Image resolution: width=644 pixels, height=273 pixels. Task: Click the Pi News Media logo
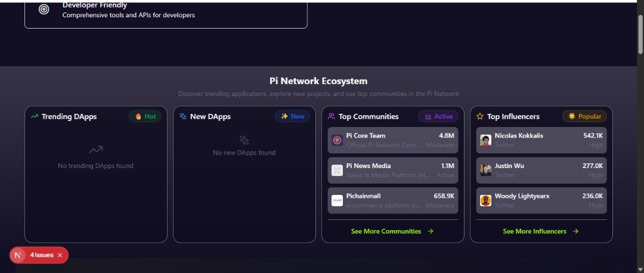pos(337,170)
